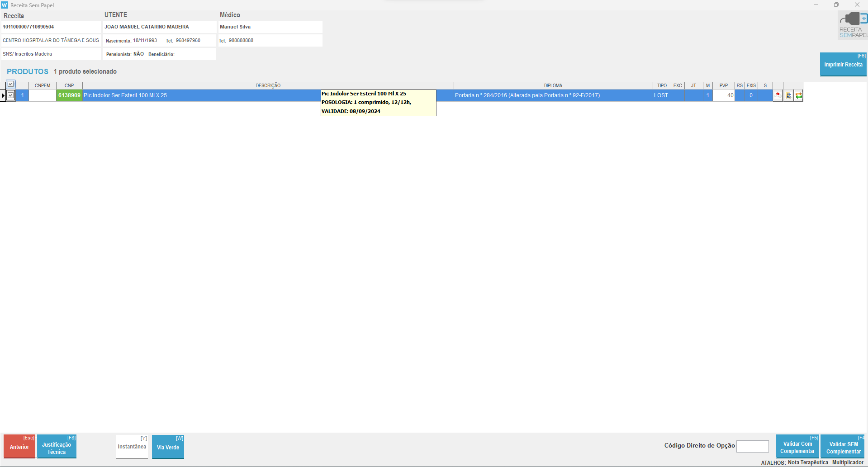
Task: Toggle the checkbox for product row 1
Action: (x=11, y=95)
